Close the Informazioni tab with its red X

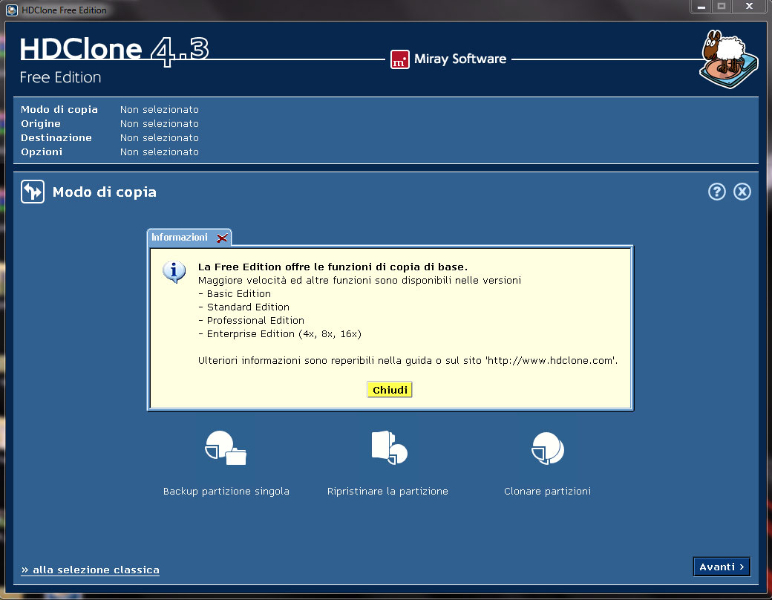(x=222, y=238)
